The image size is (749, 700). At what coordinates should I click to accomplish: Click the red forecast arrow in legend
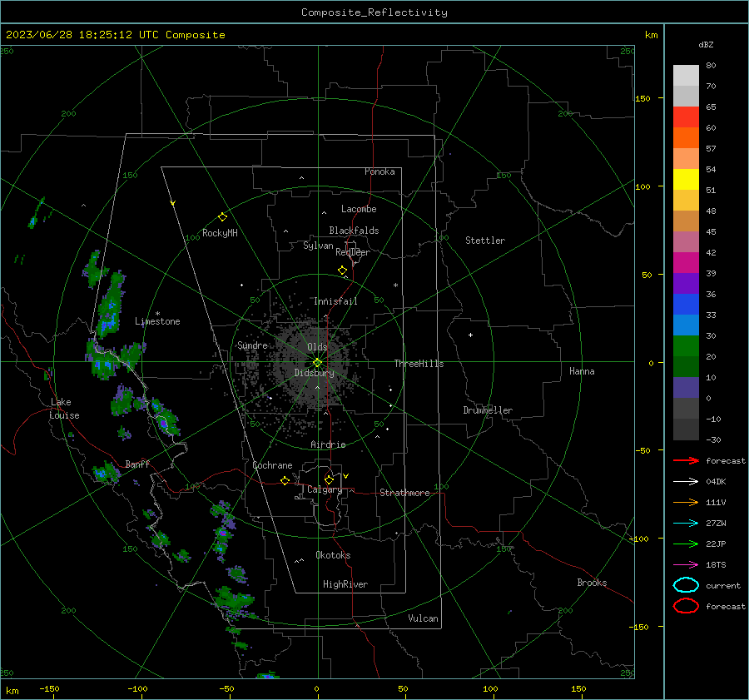(x=686, y=460)
